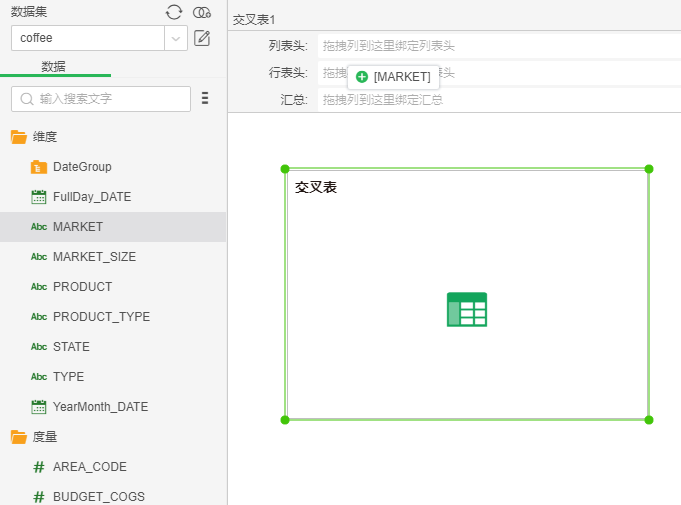Click the refresh dataset icon
This screenshot has width=681, height=505.
pyautogui.click(x=174, y=12)
